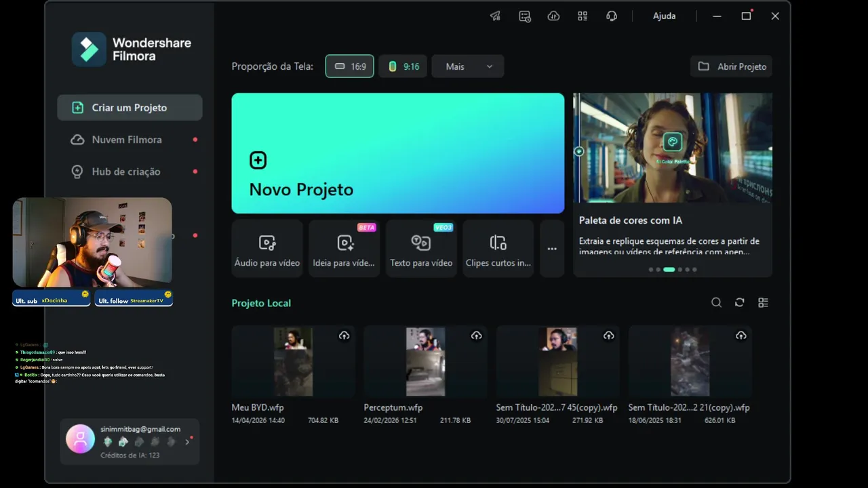This screenshot has width=868, height=488.
Task: Click the Perceptum.wfp file name
Action: click(x=393, y=407)
